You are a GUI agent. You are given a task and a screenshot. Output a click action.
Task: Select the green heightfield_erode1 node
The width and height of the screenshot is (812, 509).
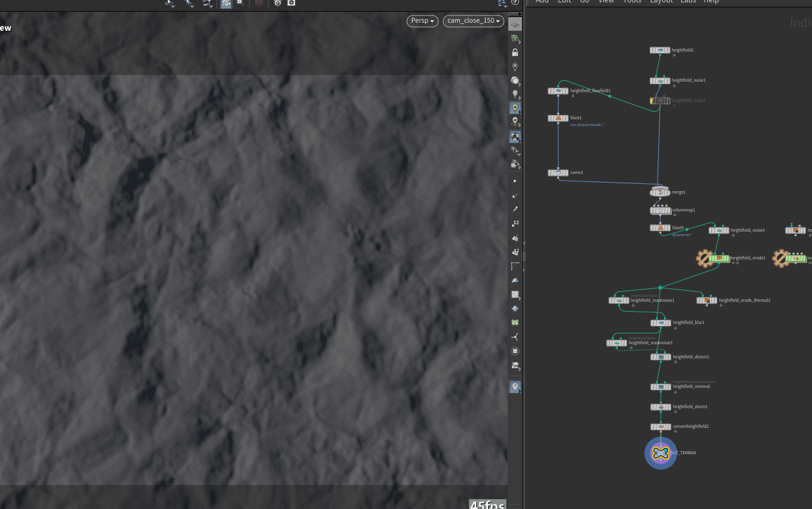(719, 258)
